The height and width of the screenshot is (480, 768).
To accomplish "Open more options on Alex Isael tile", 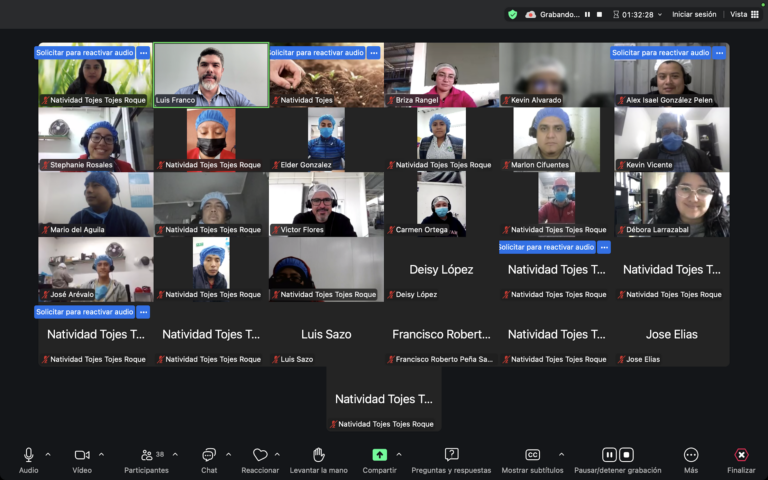I will point(719,53).
